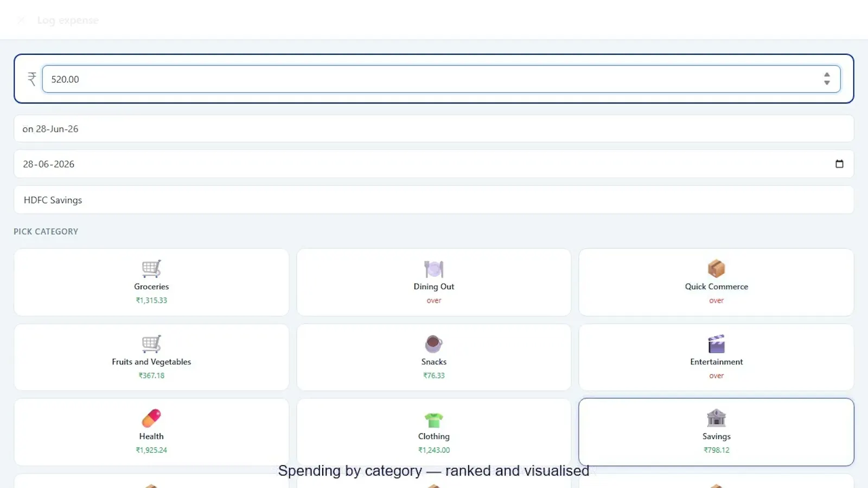Select the Health pill icon
Viewport: 868px width, 488px height.
tap(151, 418)
